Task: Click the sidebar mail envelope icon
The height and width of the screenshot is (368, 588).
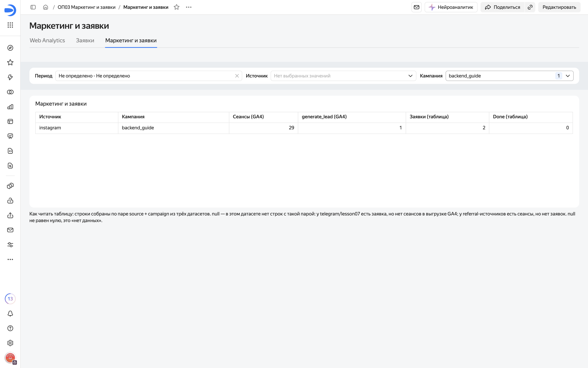Action: (10, 230)
